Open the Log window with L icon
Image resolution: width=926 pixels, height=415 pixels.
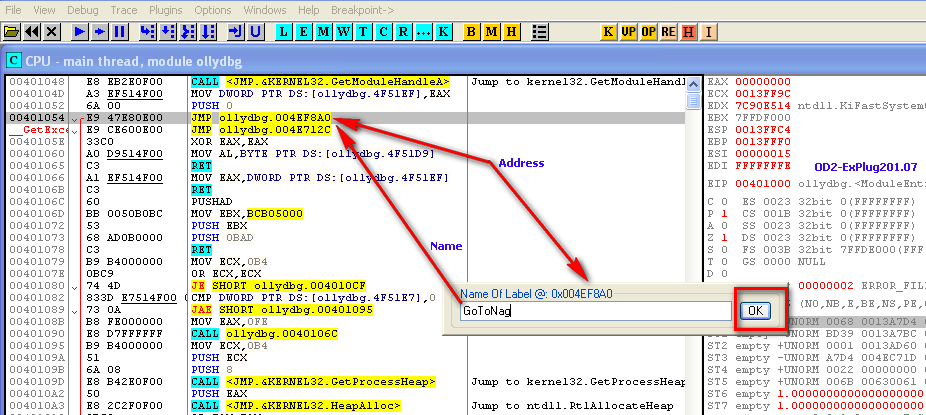[283, 32]
